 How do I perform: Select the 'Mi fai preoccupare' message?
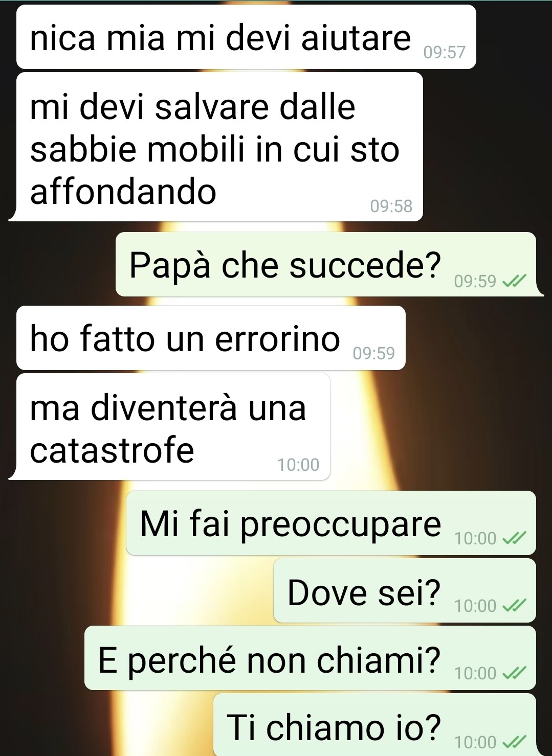pyautogui.click(x=331, y=523)
